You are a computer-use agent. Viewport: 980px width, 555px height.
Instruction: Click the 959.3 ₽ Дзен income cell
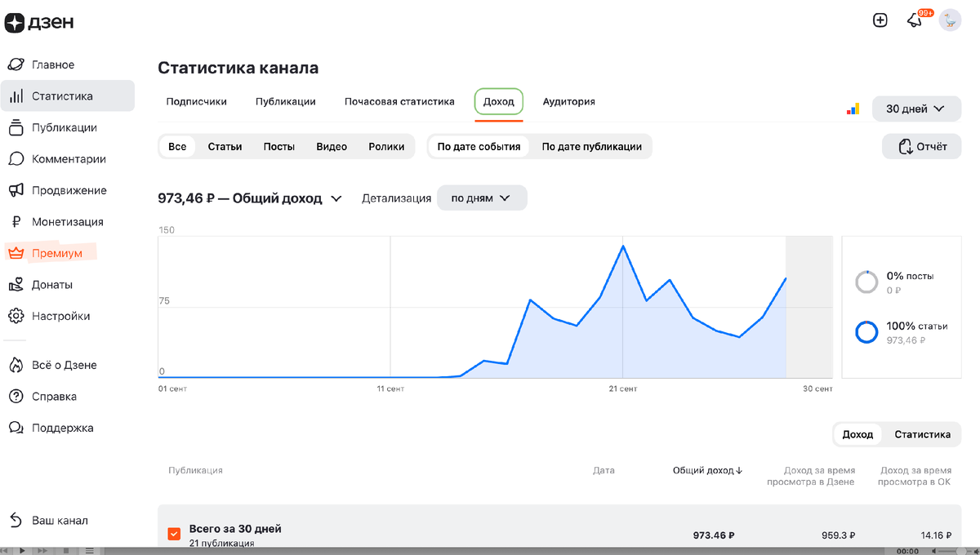[838, 535]
